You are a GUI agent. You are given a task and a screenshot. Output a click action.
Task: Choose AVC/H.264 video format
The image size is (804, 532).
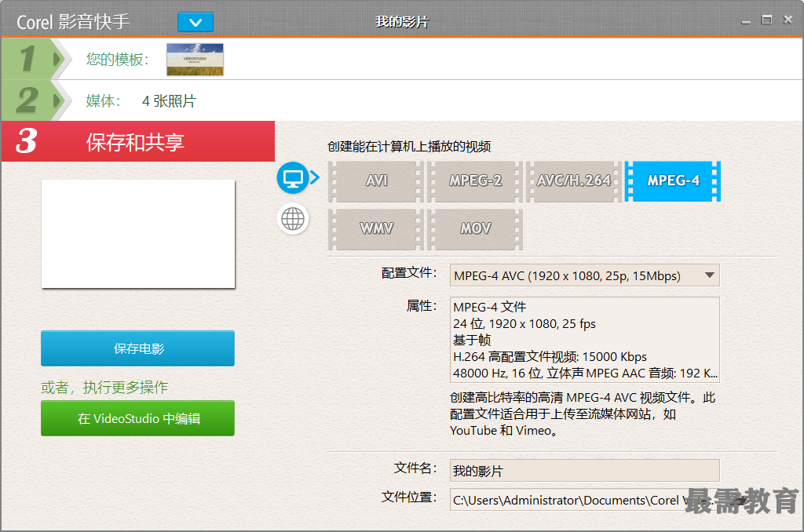[574, 181]
